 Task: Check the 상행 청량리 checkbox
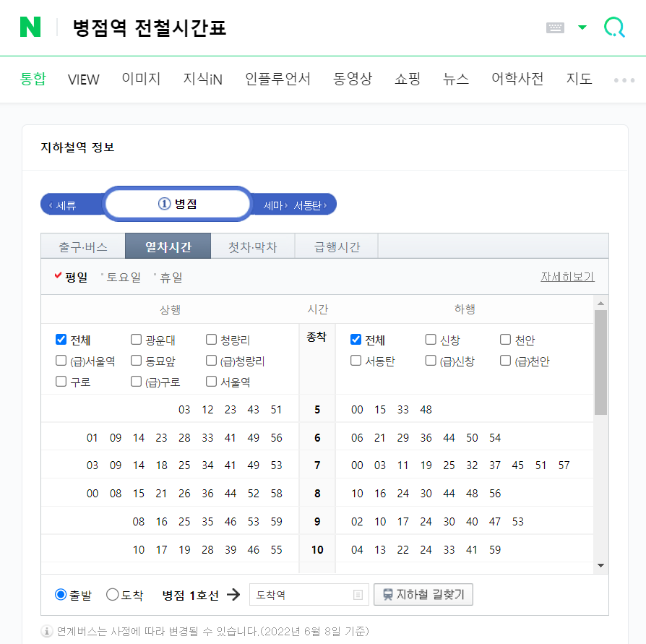[211, 340]
